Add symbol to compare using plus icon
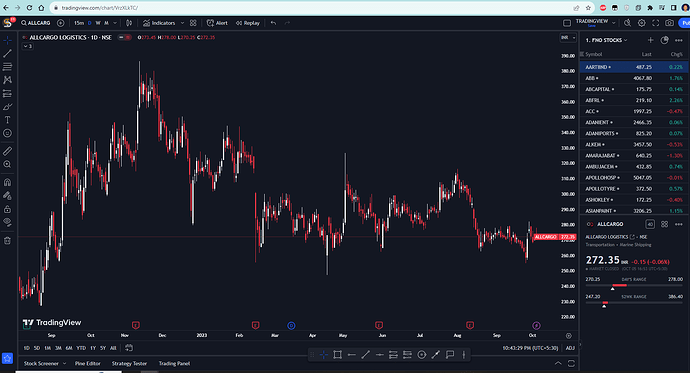Viewport: 690px width, 373px height. tap(61, 23)
